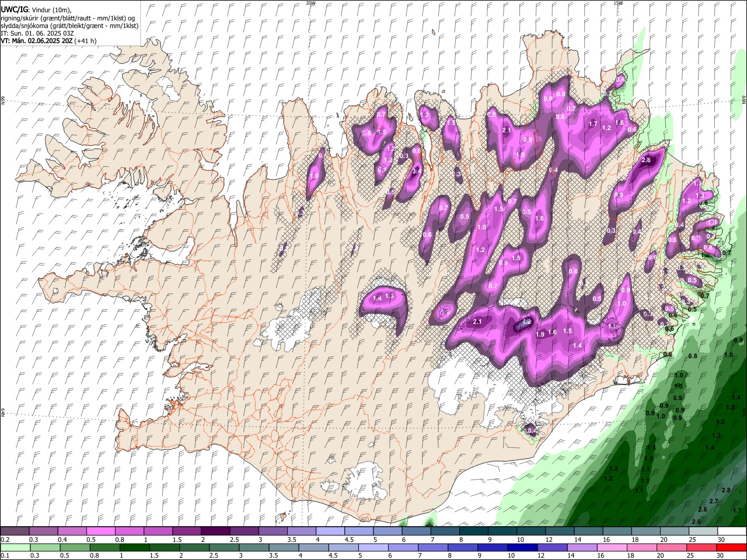The height and width of the screenshot is (560, 747).
Task: Select the bright red 30 rain legend swatch
Action: pos(732,548)
